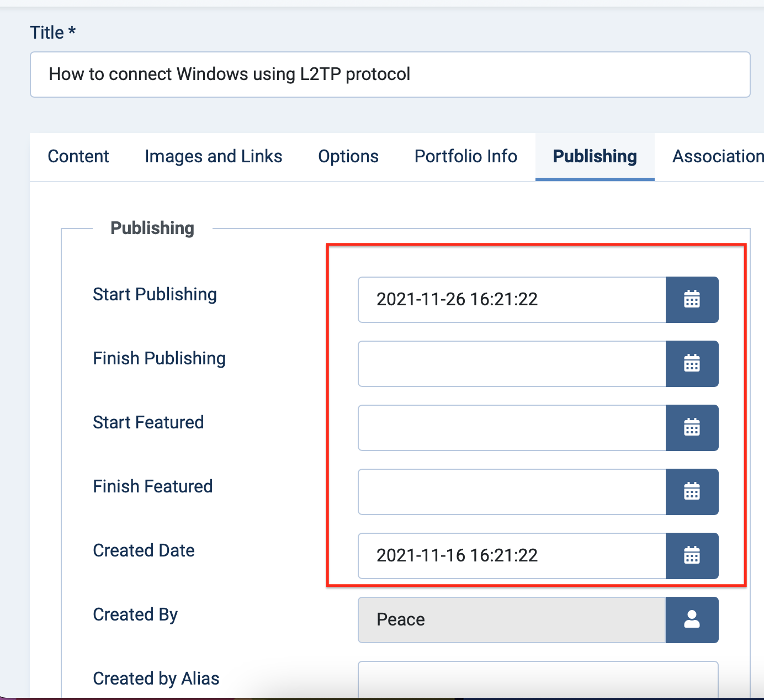764x700 pixels.
Task: Open calendar picker for Created Date
Action: click(692, 556)
